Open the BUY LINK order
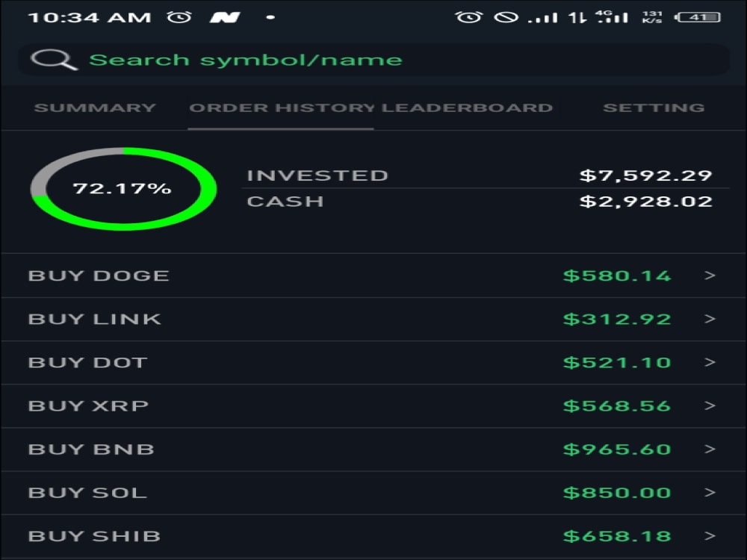Image resolution: width=747 pixels, height=560 pixels. tap(373, 319)
